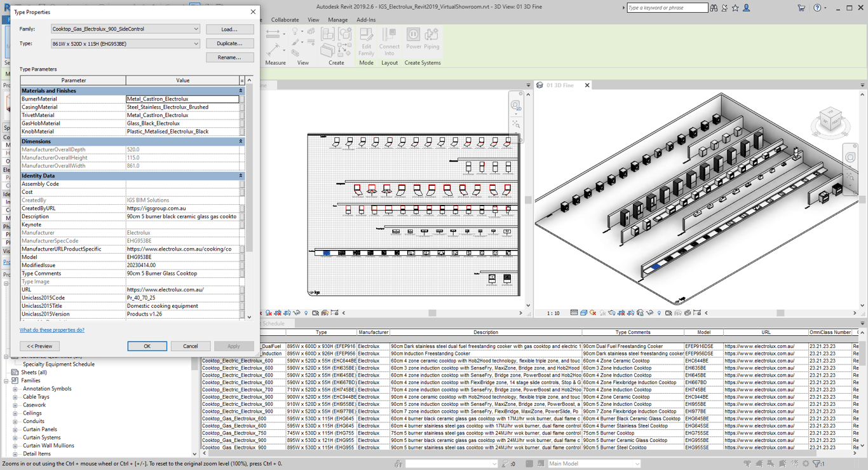Click the BurnerMaterial value field
Image resolution: width=868 pixels, height=470 pixels.
tap(182, 99)
